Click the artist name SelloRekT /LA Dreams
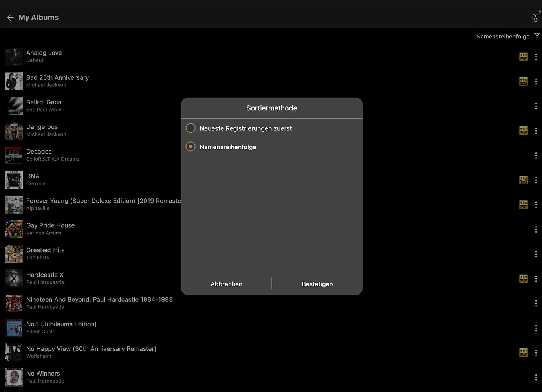Viewport: 542px width, 392px height. pos(53,159)
